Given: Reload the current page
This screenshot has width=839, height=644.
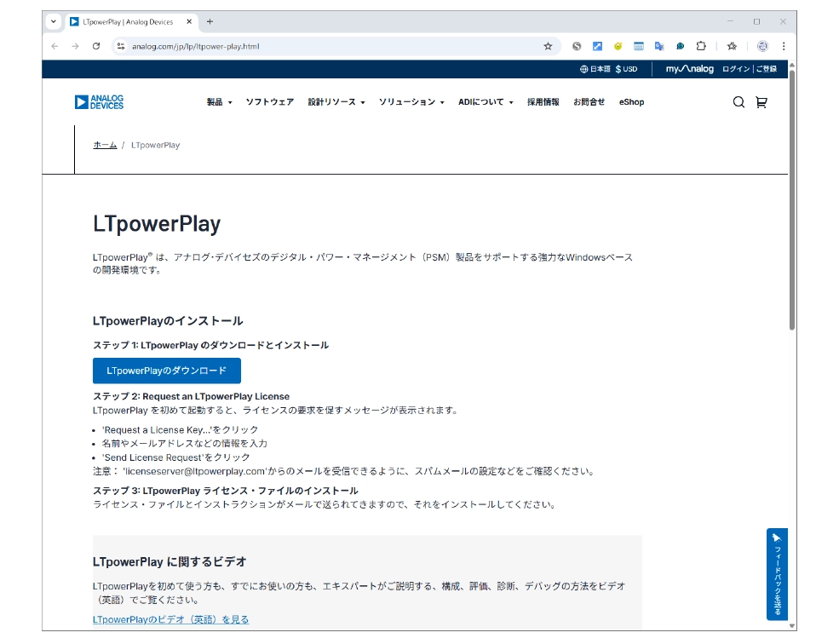Looking at the screenshot, I should tap(96, 47).
